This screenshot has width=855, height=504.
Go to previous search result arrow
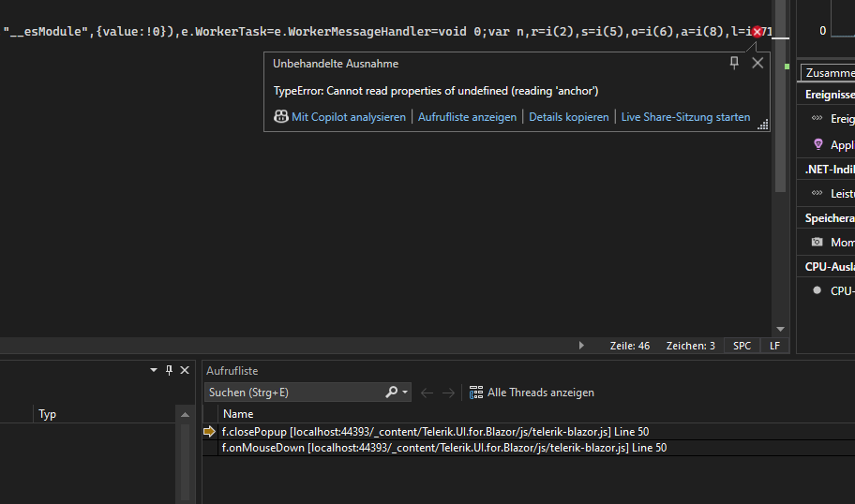[x=427, y=393]
